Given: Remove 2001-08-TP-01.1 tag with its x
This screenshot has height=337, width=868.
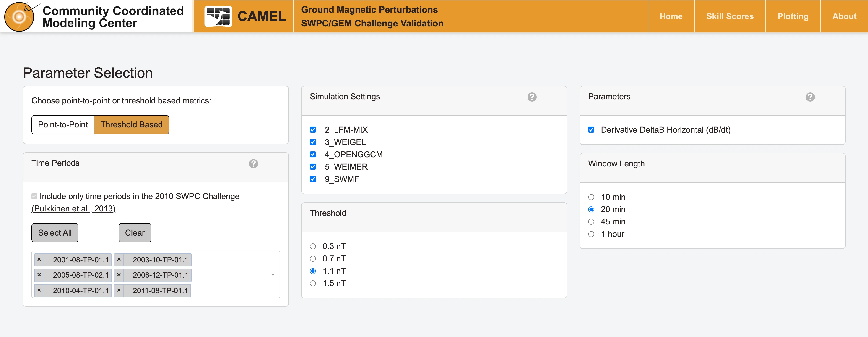Looking at the screenshot, I should coord(39,260).
